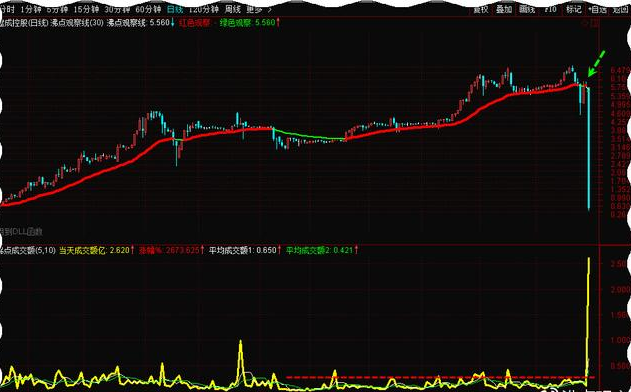631x392 pixels.
Task: Switch chart to 60分钟 period
Action: click(x=148, y=9)
